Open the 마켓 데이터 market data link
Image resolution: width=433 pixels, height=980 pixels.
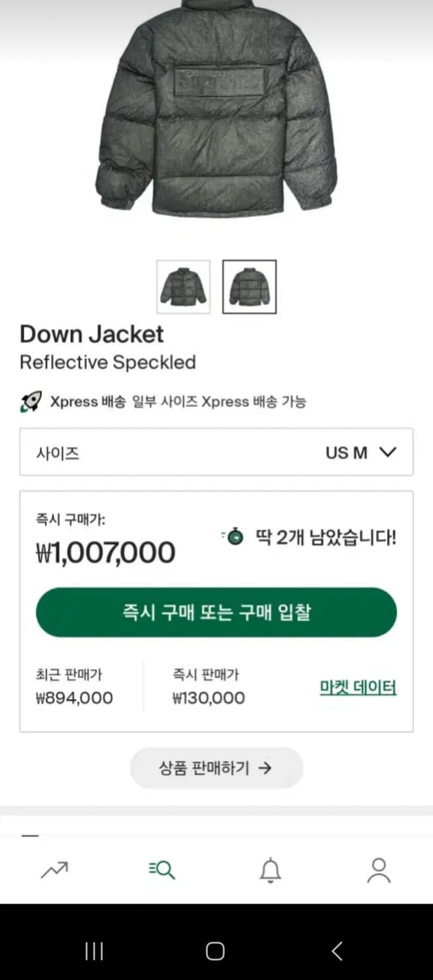coord(357,688)
